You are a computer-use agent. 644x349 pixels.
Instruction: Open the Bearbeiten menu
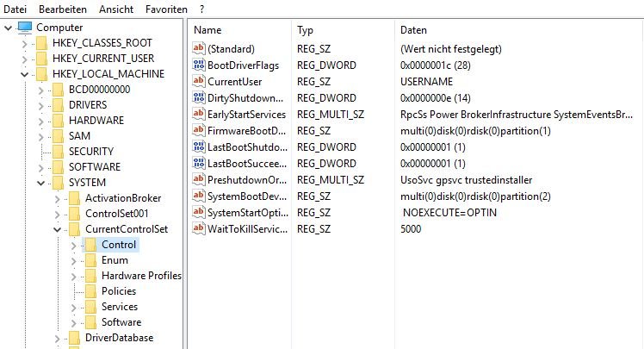point(63,9)
